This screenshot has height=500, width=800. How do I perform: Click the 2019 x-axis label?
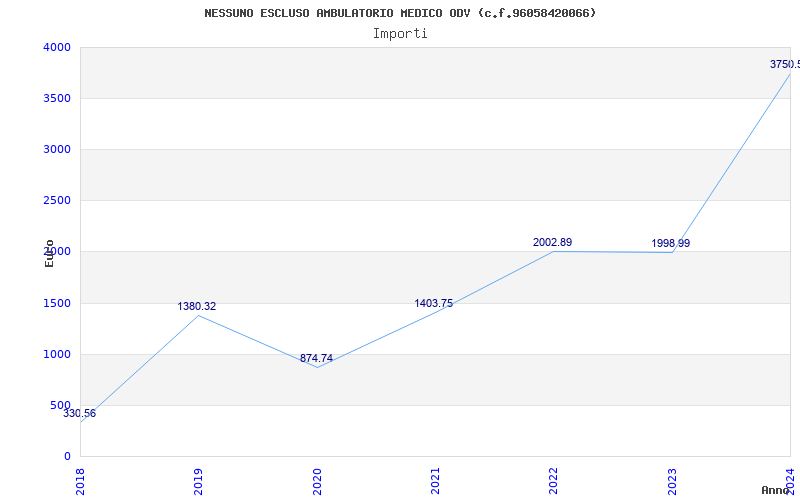[x=198, y=482]
